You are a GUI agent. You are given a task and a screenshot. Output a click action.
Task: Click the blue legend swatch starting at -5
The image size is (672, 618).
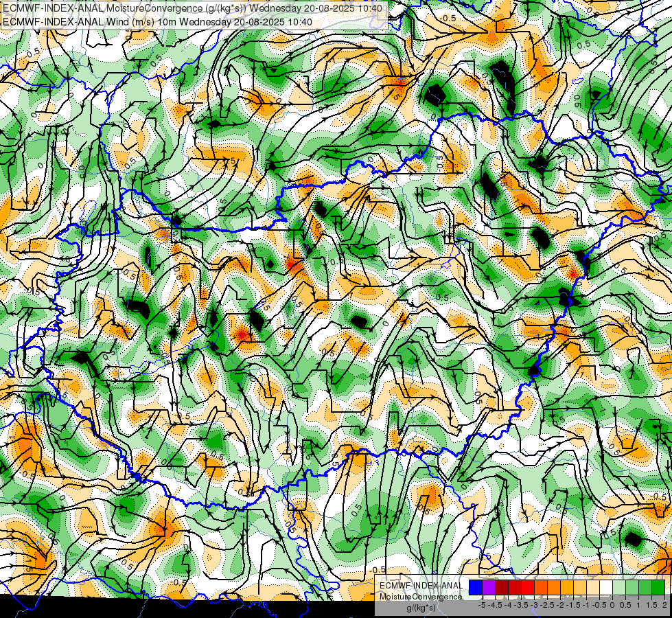(x=476, y=588)
